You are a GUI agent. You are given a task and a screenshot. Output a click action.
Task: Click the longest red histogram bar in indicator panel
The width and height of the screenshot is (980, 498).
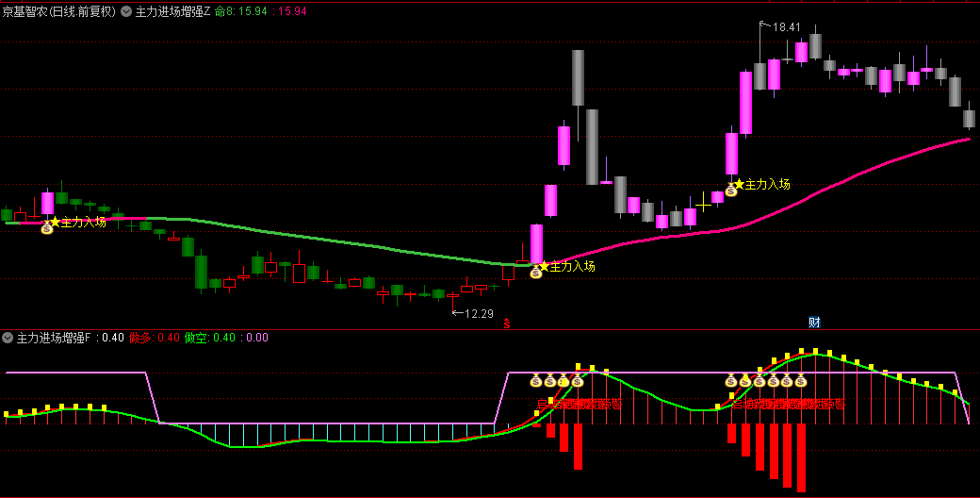(x=801, y=458)
